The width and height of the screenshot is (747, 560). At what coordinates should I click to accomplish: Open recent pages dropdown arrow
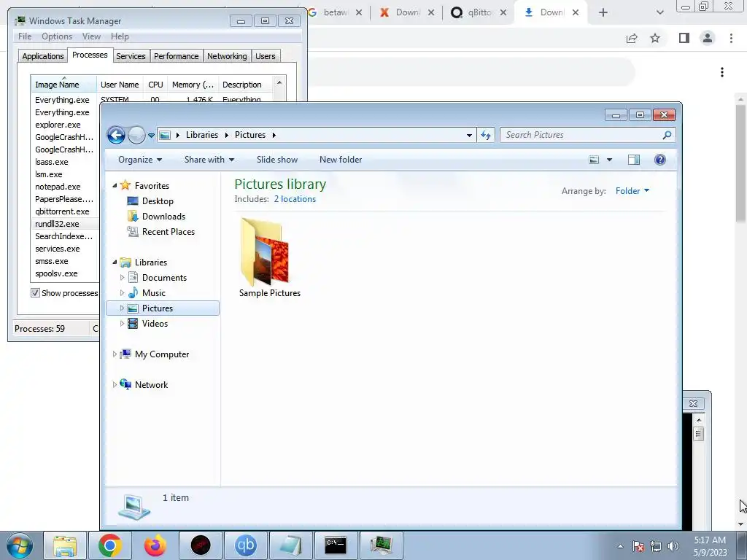(x=151, y=136)
